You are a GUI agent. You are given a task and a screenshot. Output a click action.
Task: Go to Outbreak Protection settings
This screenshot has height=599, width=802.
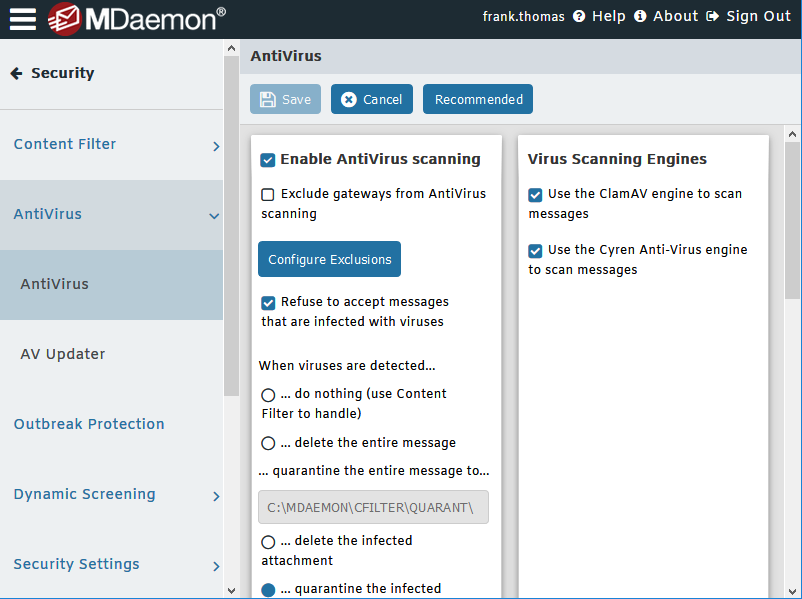coord(89,424)
